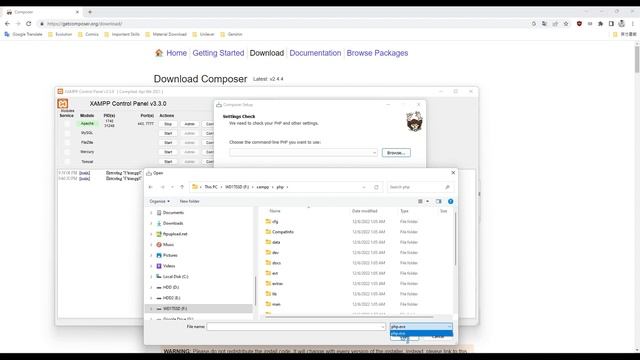
Task: Tick the Apache service checkbox in XAMPP
Action: (67, 124)
